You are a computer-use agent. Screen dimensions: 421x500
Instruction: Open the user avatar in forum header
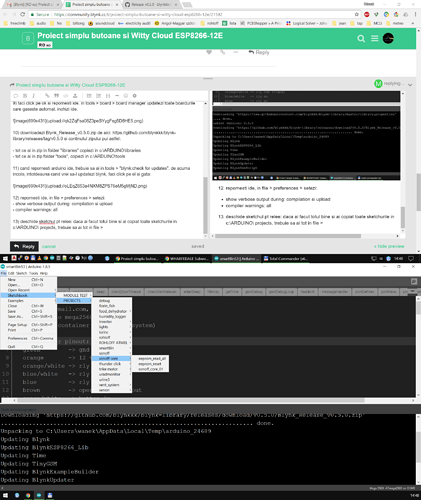[x=388, y=38]
